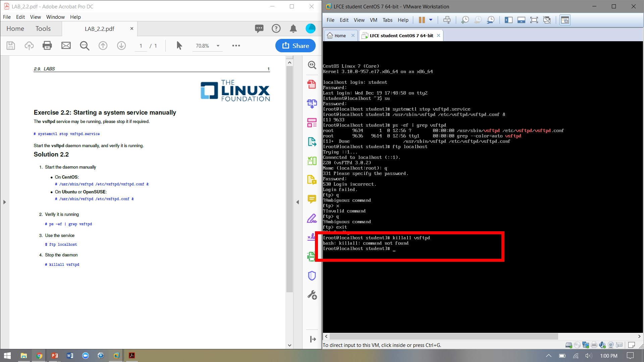Open the Windows Action Center notifications

coord(630,356)
